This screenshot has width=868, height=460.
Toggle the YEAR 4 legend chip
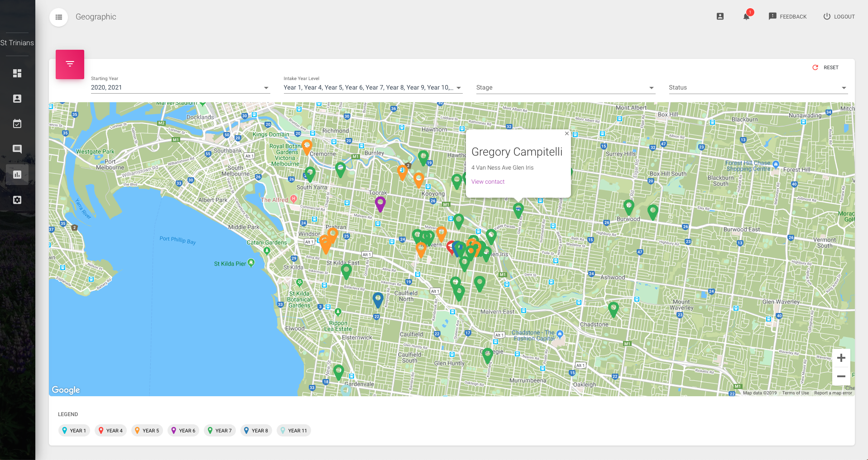[110, 431]
